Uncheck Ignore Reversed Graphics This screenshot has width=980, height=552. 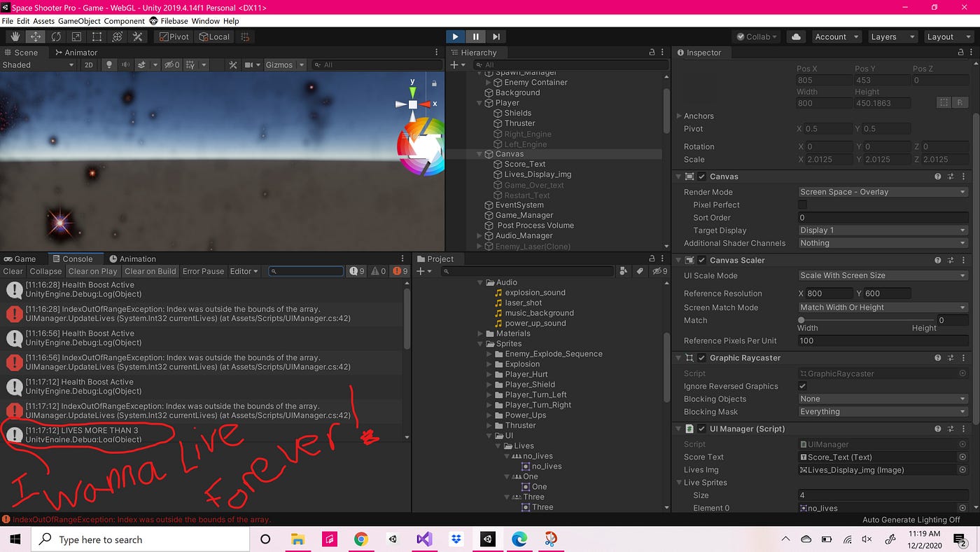803,386
